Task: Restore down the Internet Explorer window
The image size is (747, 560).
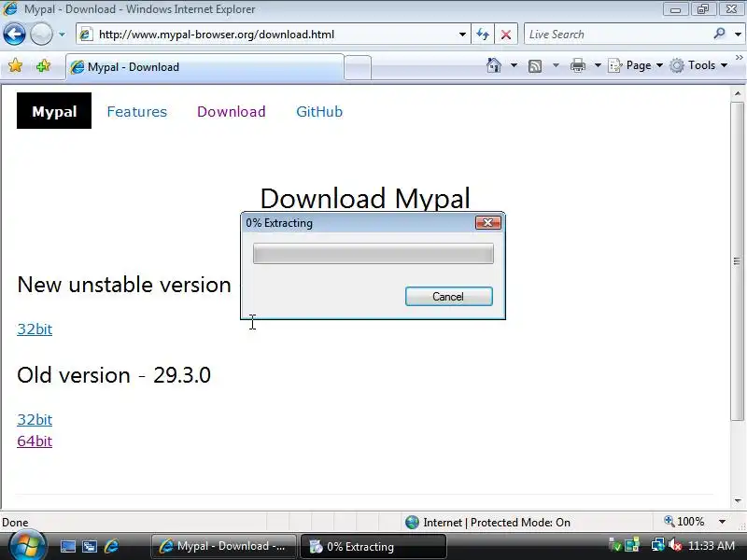Action: pyautogui.click(x=703, y=9)
